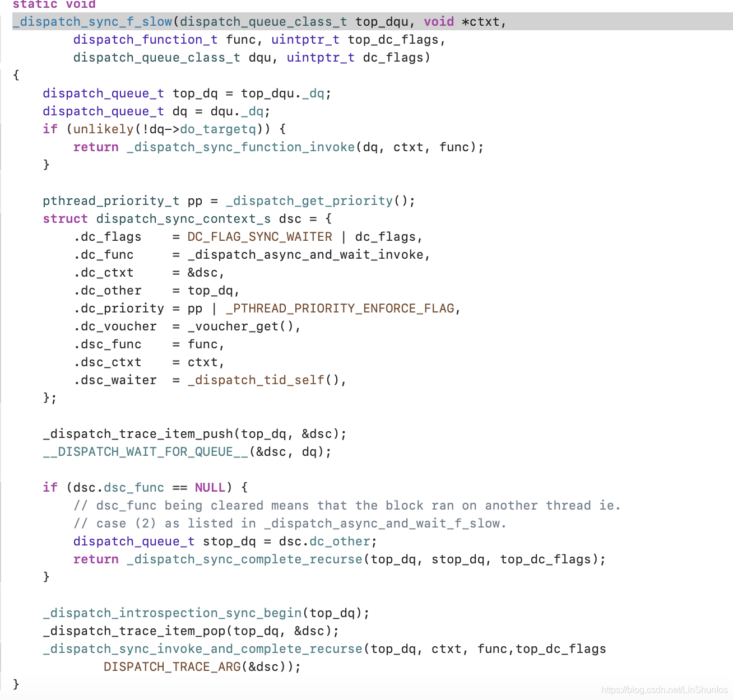Select _dispatch_sync_complete_recurse call
The image size is (733, 700).
pos(244,559)
